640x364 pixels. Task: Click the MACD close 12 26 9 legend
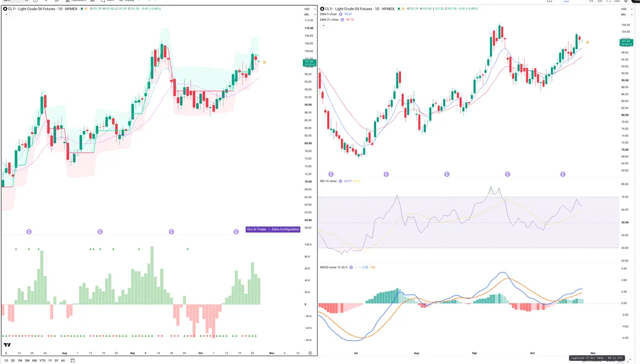click(333, 266)
